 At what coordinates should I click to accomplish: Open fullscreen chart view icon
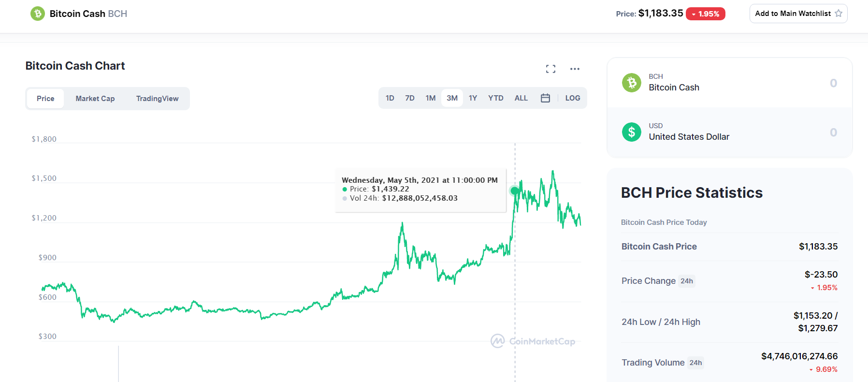550,69
